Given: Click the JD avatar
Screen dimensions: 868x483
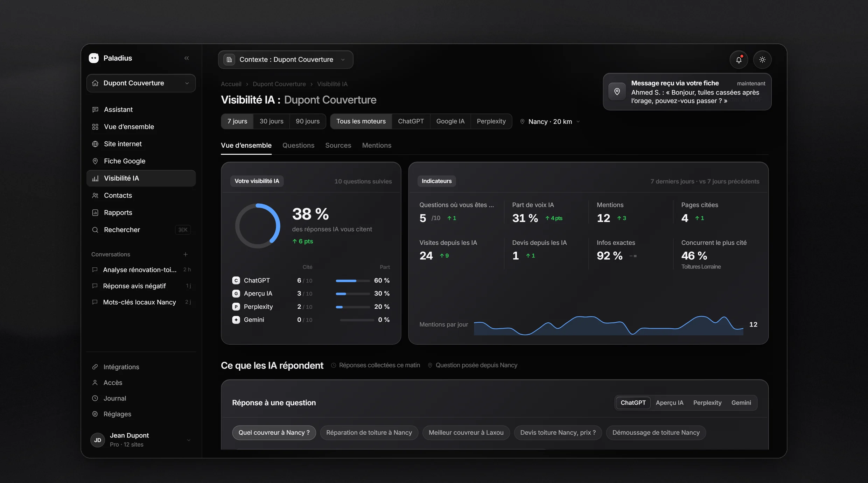Looking at the screenshot, I should pos(98,440).
